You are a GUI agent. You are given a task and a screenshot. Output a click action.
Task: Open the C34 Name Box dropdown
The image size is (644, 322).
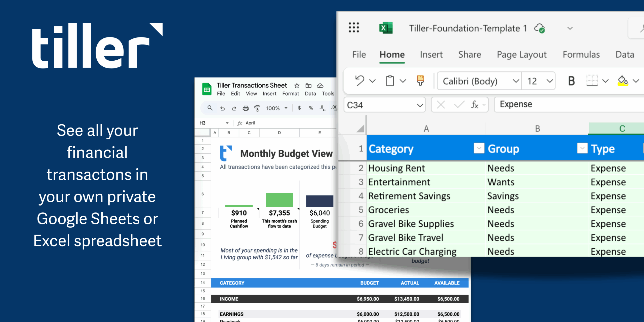click(420, 105)
